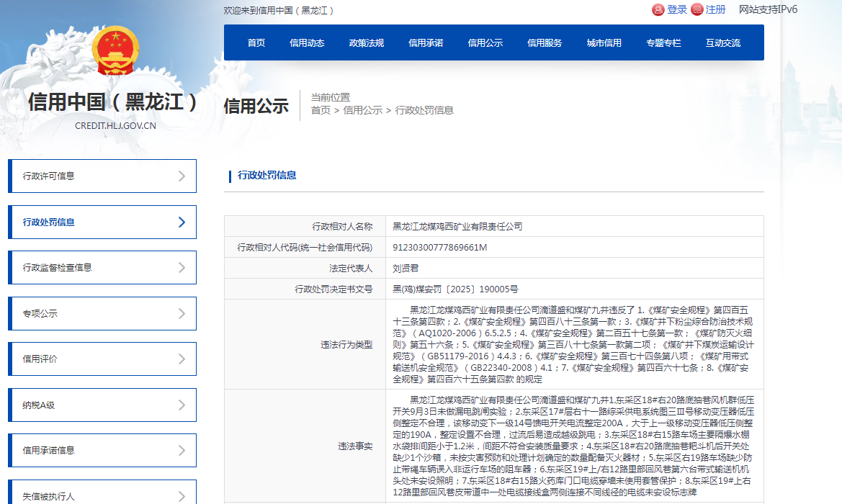Click the login user icon
Screen dimensions: 842x504
(x=658, y=9)
